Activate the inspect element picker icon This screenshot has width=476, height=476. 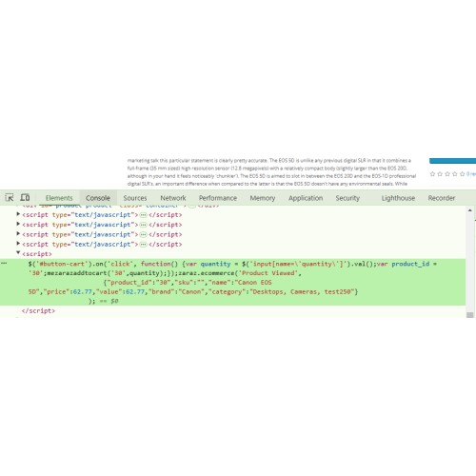(10, 197)
